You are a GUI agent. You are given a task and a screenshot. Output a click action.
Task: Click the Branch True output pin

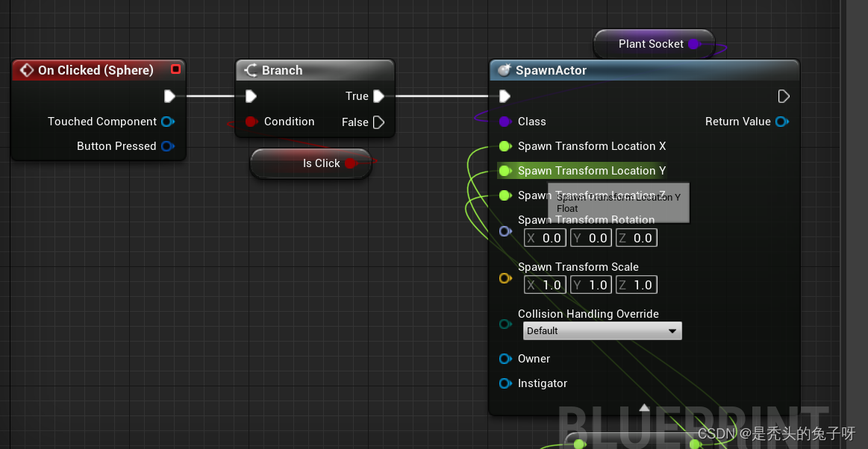(x=378, y=96)
